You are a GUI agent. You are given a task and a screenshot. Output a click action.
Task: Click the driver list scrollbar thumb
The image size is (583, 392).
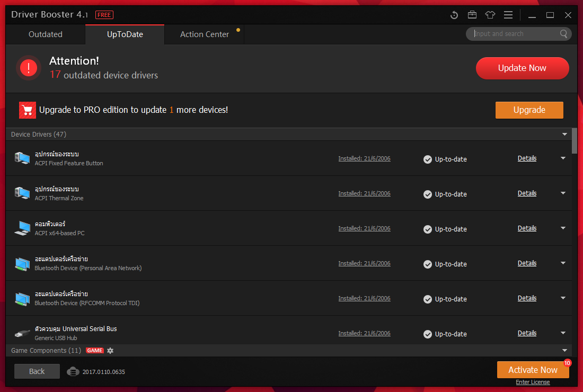(x=575, y=140)
